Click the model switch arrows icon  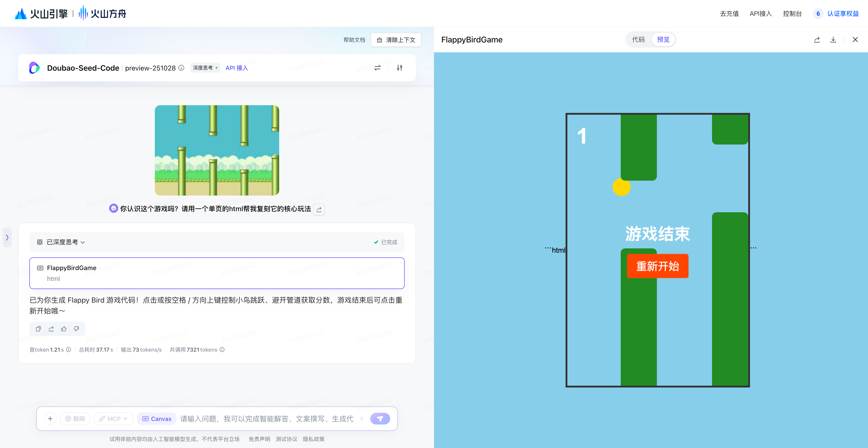[377, 68]
